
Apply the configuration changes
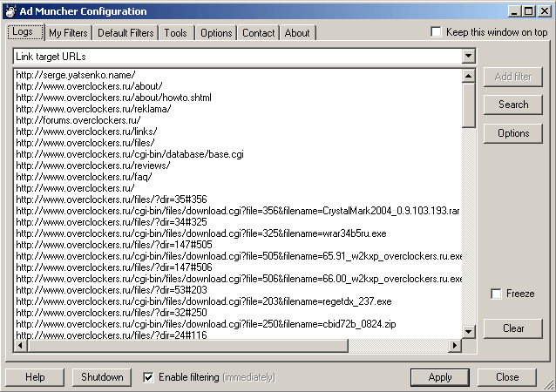(440, 377)
